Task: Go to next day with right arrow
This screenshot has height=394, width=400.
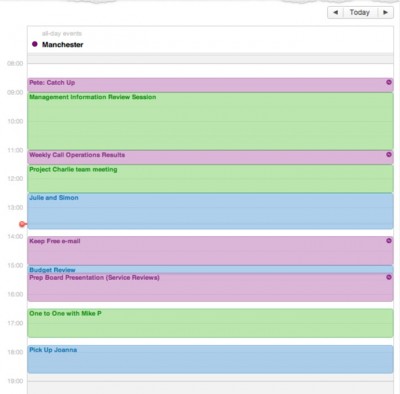Action: click(x=385, y=12)
